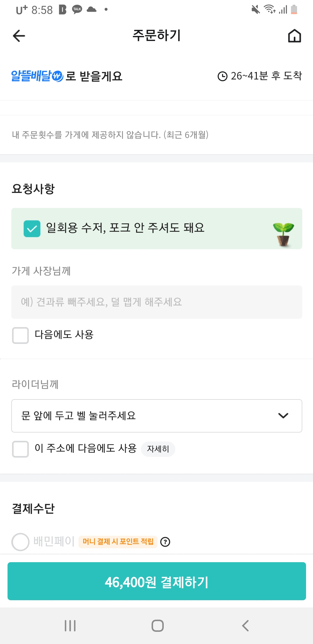313x644 pixels.
Task: Select the 배민페이 payment radio button
Action: (21, 542)
